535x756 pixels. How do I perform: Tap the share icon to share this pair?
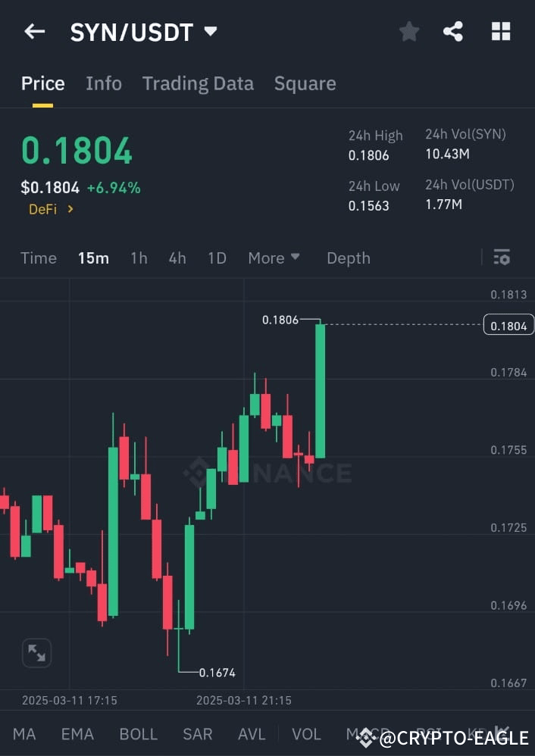453,31
